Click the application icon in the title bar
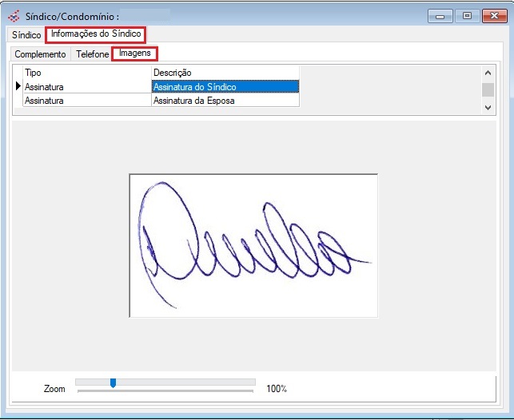The width and height of the screenshot is (514, 420). 14,15
